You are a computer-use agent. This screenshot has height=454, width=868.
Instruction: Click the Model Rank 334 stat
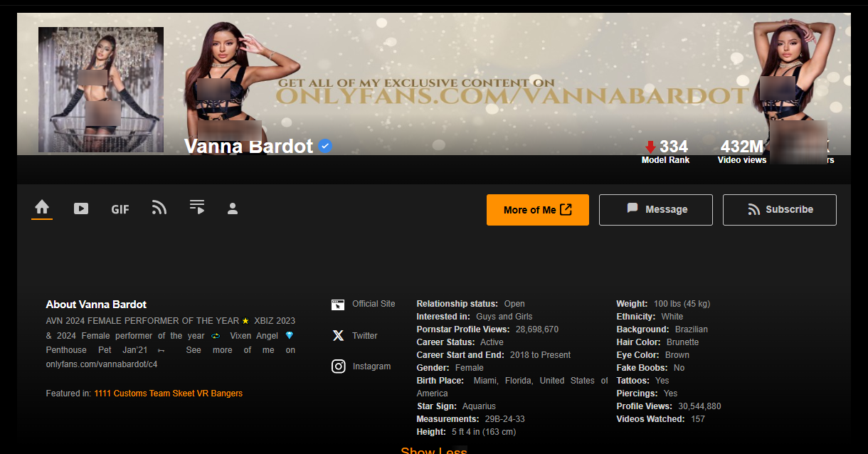point(665,151)
